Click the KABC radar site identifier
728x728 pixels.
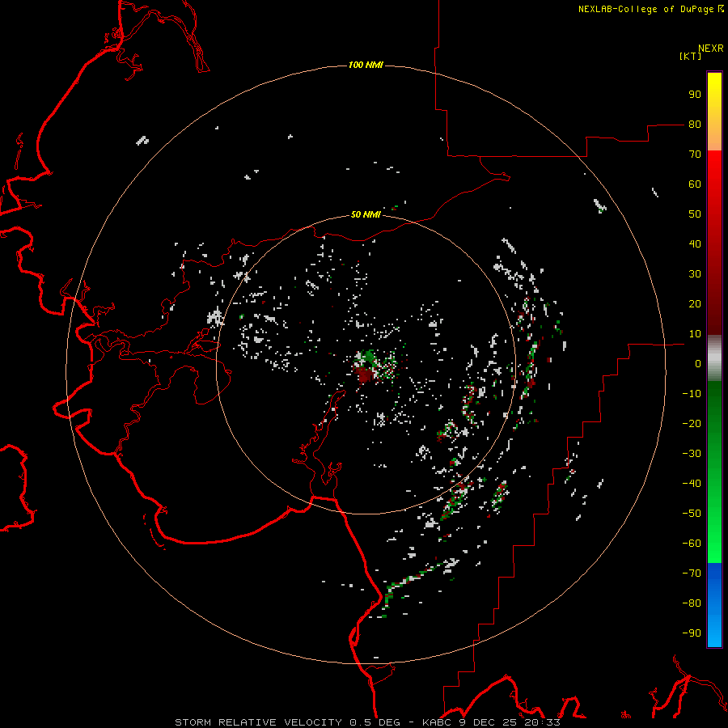(437, 722)
